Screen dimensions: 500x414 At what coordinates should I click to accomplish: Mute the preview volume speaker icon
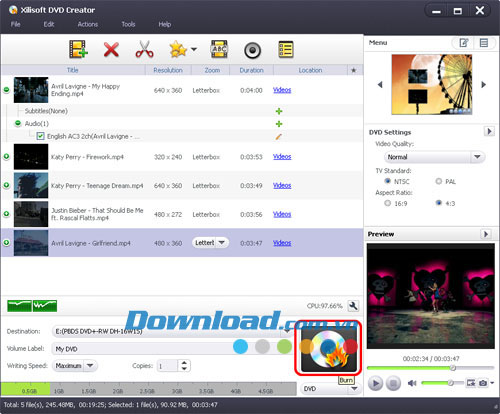(x=412, y=383)
